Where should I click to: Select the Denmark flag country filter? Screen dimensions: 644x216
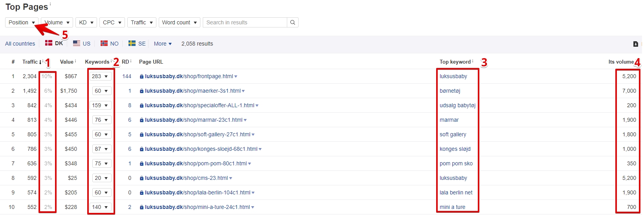[54, 44]
